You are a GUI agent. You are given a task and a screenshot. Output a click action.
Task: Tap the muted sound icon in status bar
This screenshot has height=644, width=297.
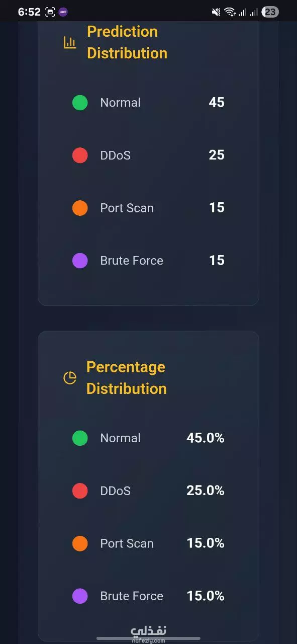point(216,12)
